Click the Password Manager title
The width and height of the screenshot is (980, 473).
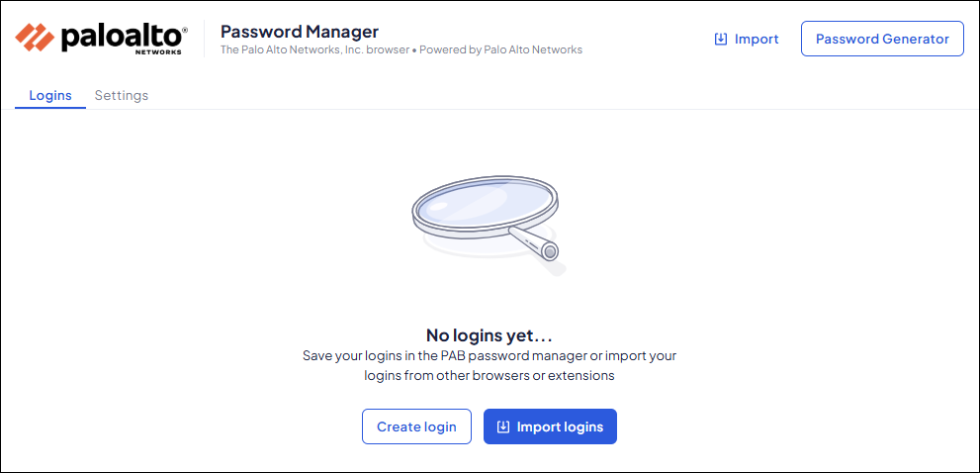tap(300, 32)
